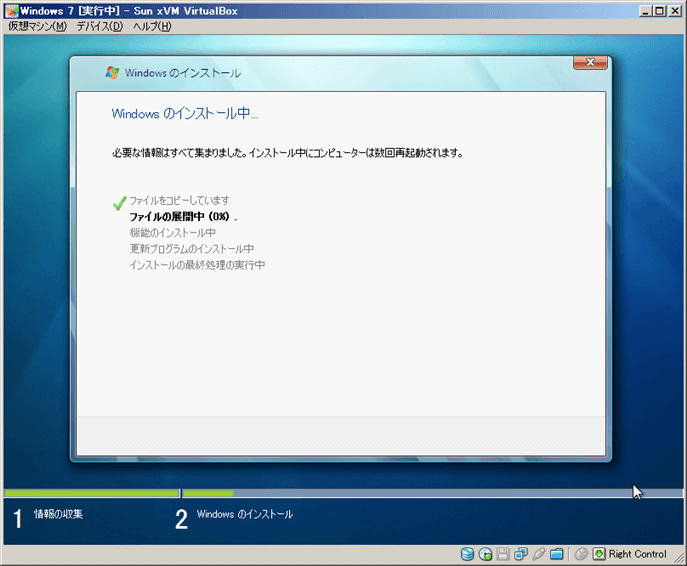Open the デバイス(D) menu
The image size is (687, 566).
click(x=99, y=25)
